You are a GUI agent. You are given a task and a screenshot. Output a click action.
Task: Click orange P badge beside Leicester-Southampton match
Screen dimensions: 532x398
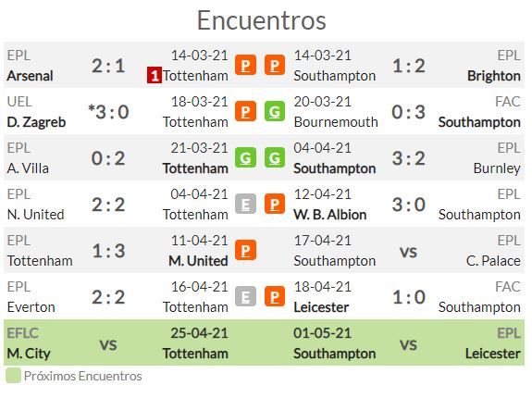[275, 297]
